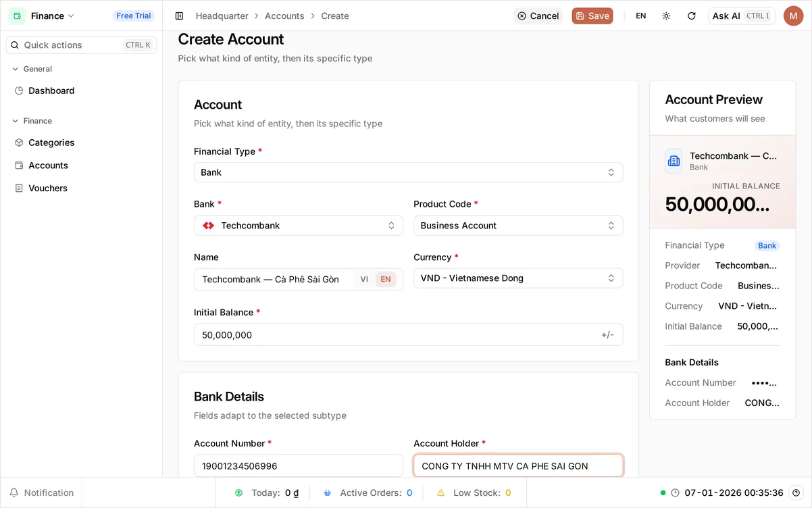812x508 pixels.
Task: Click the Active Orders basket icon
Action: pos(328,493)
